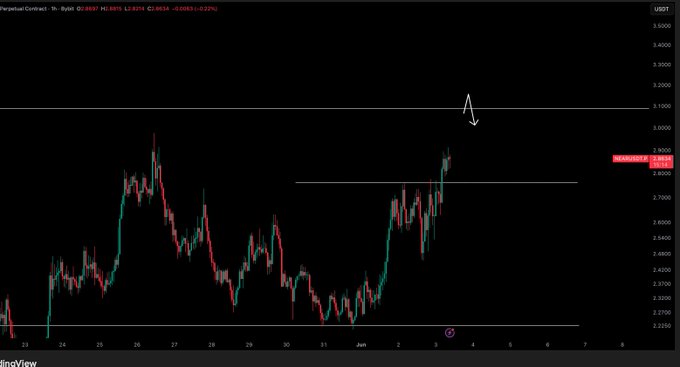This screenshot has height=367, width=680.
Task: Click date 23 on the time axis
Action: click(x=25, y=345)
